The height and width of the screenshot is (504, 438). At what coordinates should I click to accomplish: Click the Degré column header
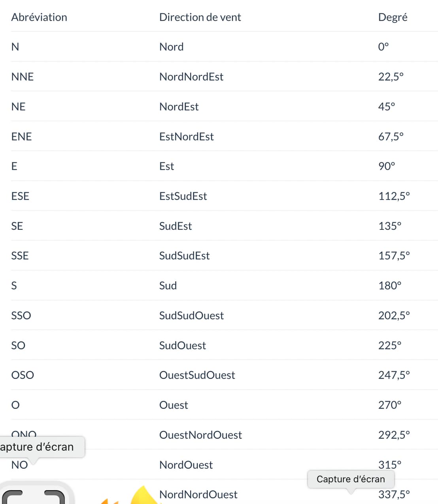click(x=393, y=17)
